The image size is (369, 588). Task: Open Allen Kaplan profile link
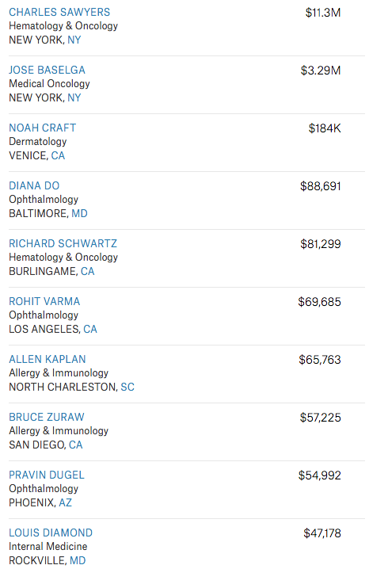pos(48,359)
